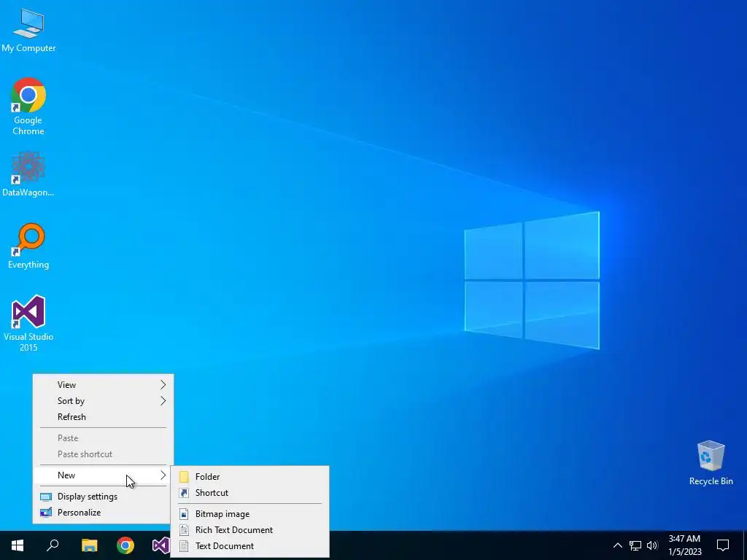The width and height of the screenshot is (747, 560).
Task: Choose Personalize from the context menu
Action: coord(104,513)
